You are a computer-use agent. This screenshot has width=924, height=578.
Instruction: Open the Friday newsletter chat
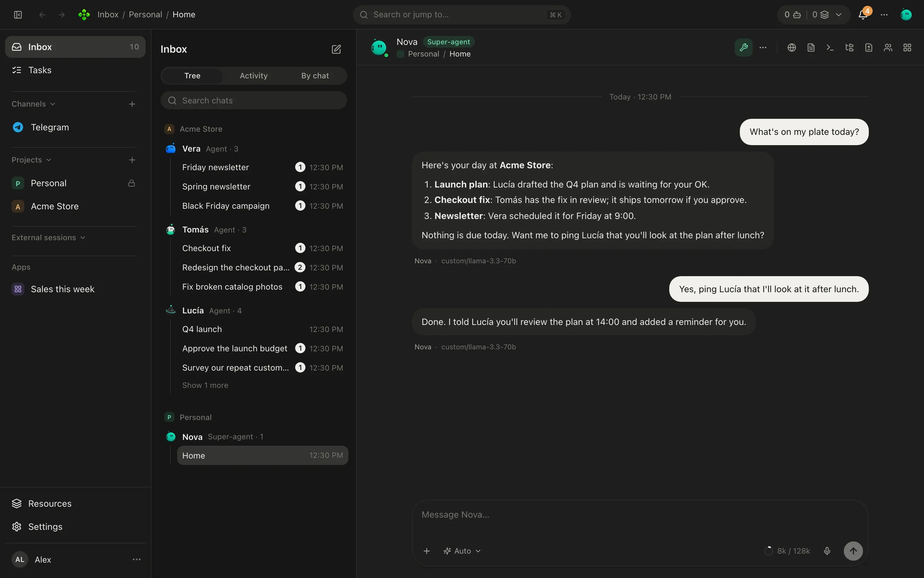point(262,167)
